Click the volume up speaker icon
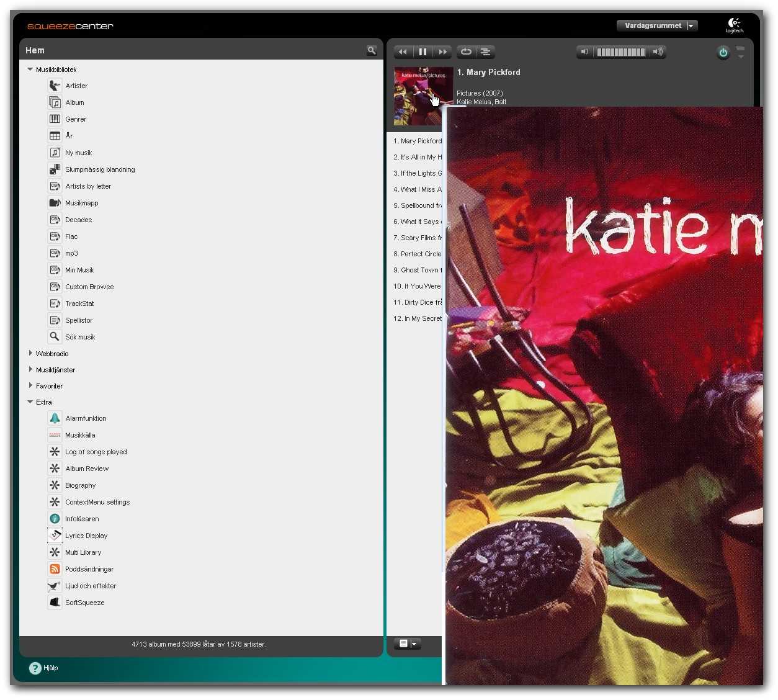Screen dimensions: 778x700 pyautogui.click(x=658, y=52)
